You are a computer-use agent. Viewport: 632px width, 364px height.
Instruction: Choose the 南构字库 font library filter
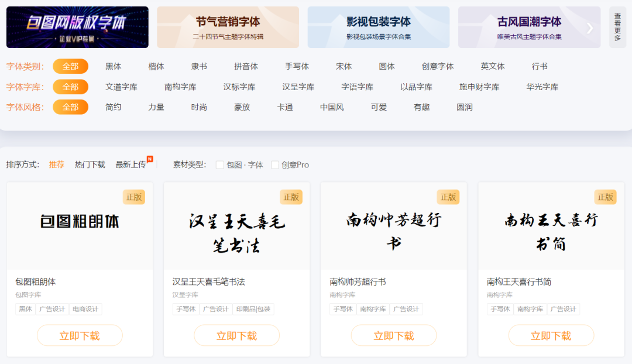tap(180, 87)
